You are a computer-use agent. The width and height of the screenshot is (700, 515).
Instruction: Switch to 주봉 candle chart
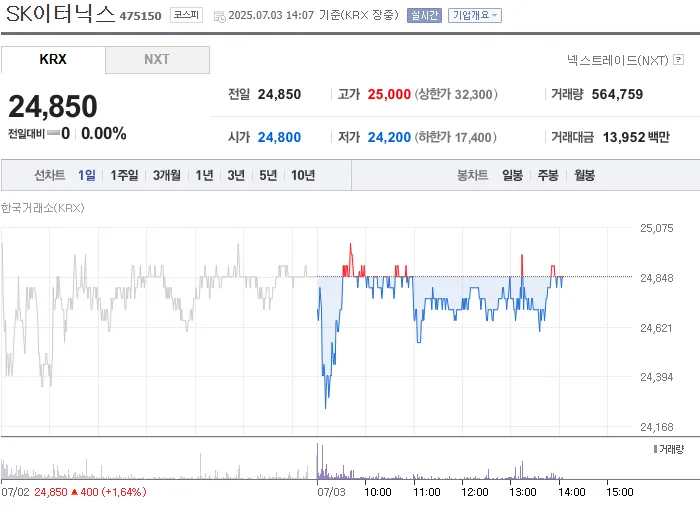pos(548,175)
